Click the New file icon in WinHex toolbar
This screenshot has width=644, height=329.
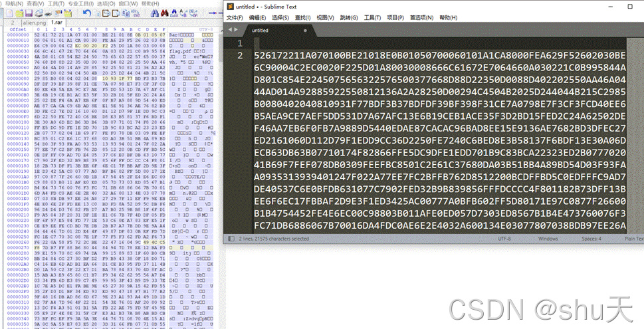click(9, 13)
